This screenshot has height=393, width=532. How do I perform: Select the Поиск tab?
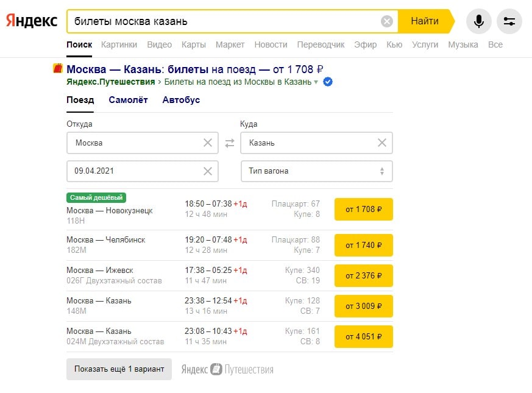(x=79, y=44)
